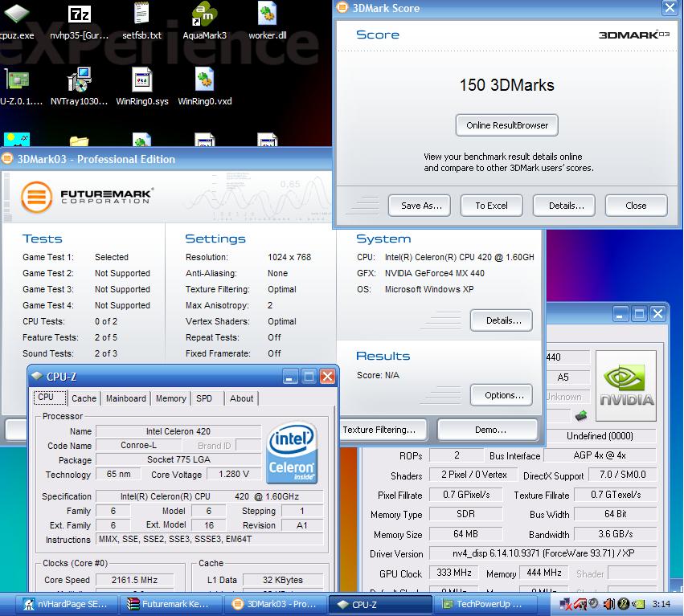Click the Intel Celeron logo in CPU-Z
This screenshot has height=616, width=684.
coord(292,452)
